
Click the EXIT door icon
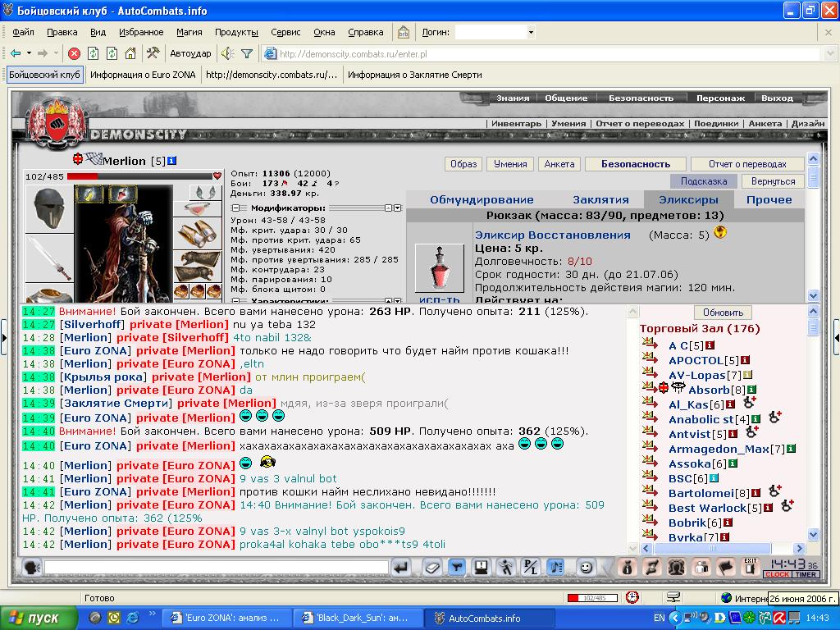pyautogui.click(x=751, y=567)
